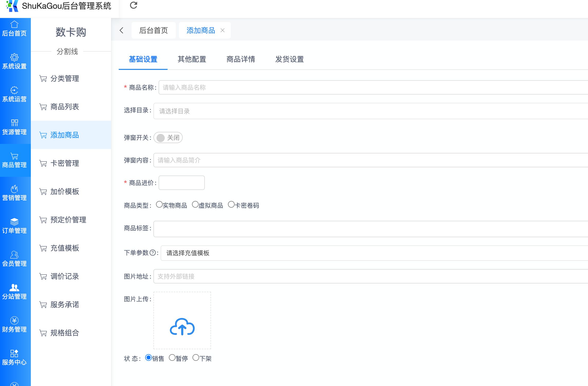The image size is (588, 386).
Task: Open 商品管理 cart icon in sidebar
Action: [14, 156]
